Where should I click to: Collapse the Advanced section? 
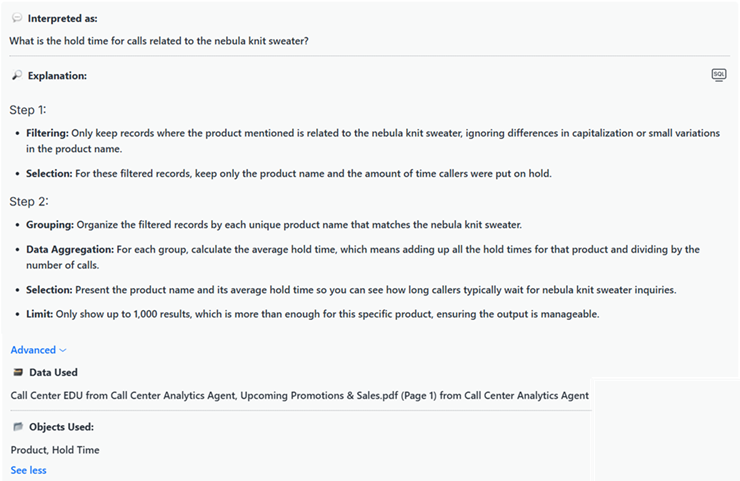[39, 350]
